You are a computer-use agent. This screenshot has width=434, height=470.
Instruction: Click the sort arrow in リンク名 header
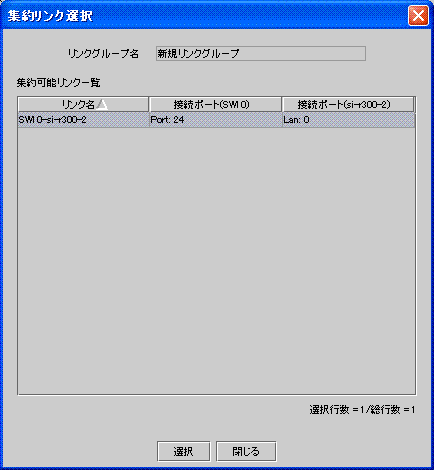point(102,105)
